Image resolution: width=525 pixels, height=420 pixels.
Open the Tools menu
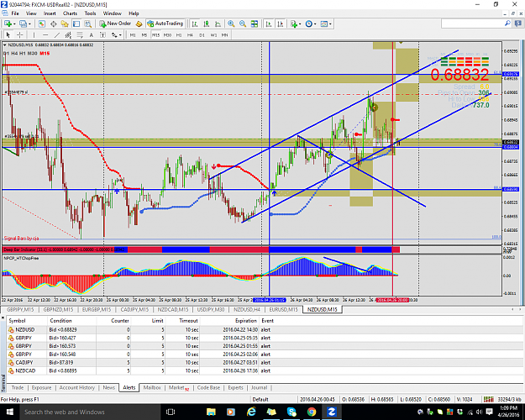90,13
